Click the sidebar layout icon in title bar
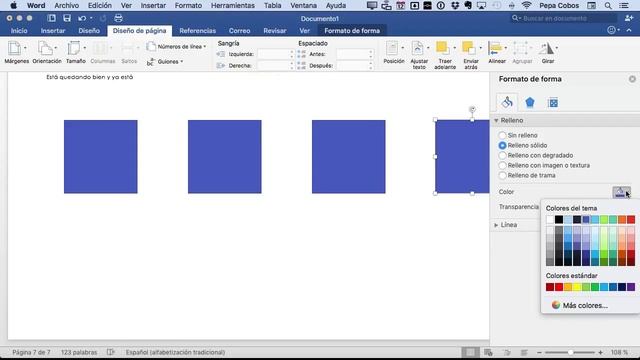The height and width of the screenshot is (360, 640). [x=51, y=18]
